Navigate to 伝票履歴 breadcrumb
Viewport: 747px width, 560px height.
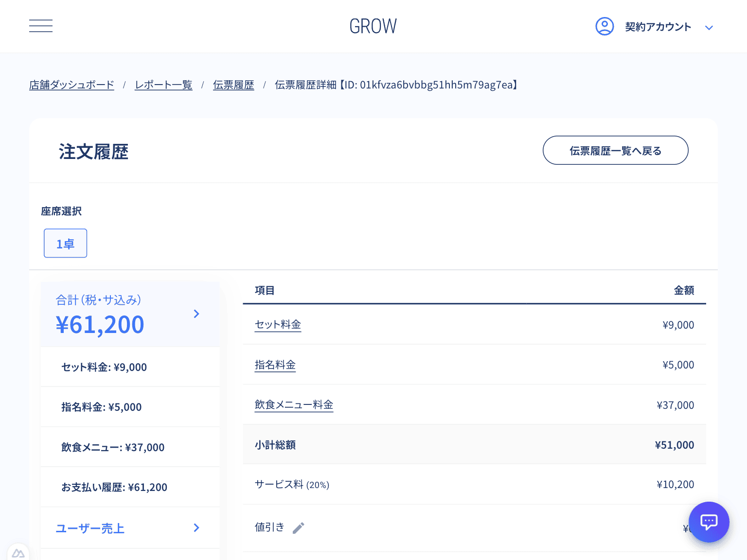(x=233, y=85)
